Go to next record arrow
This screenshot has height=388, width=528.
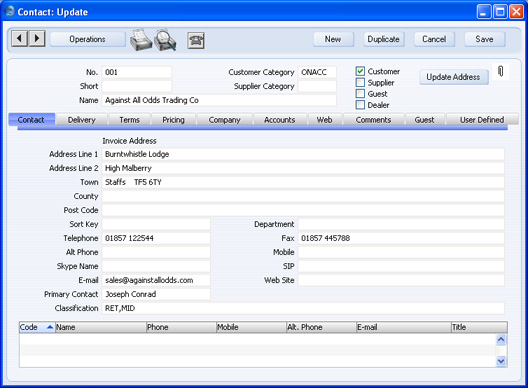pos(37,39)
